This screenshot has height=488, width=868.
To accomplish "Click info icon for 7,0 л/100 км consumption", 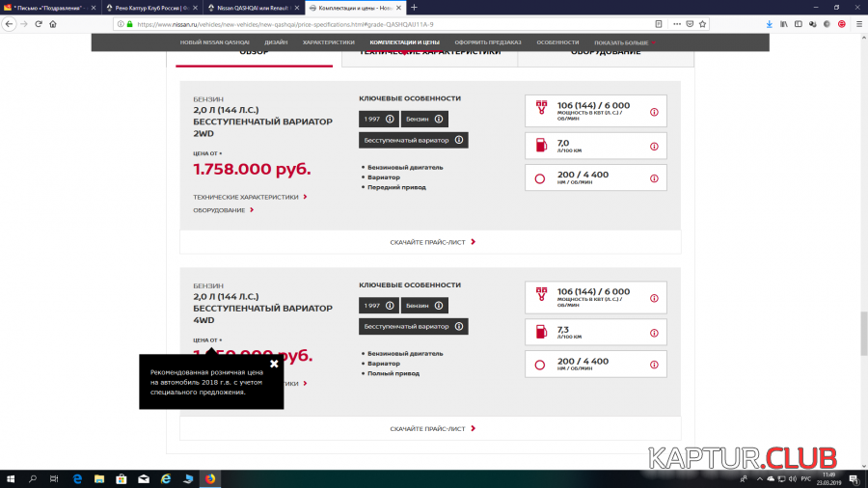I will (x=654, y=147).
